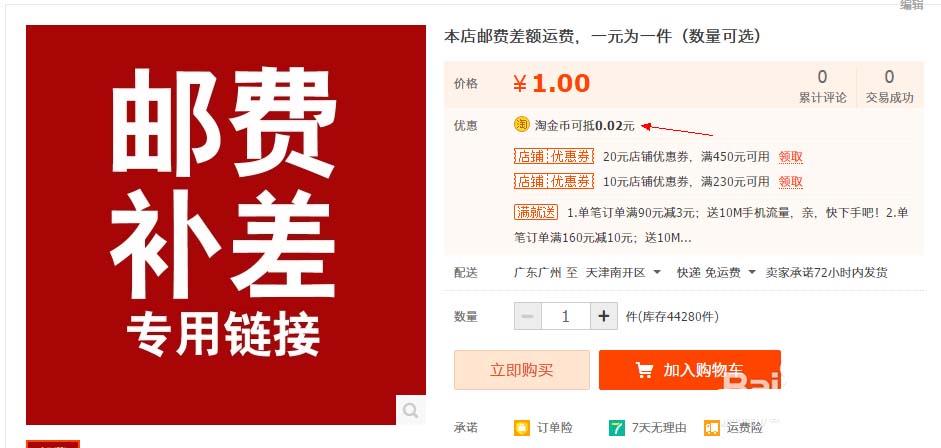Claim the 10元 store coupon via 领取

coord(790,181)
